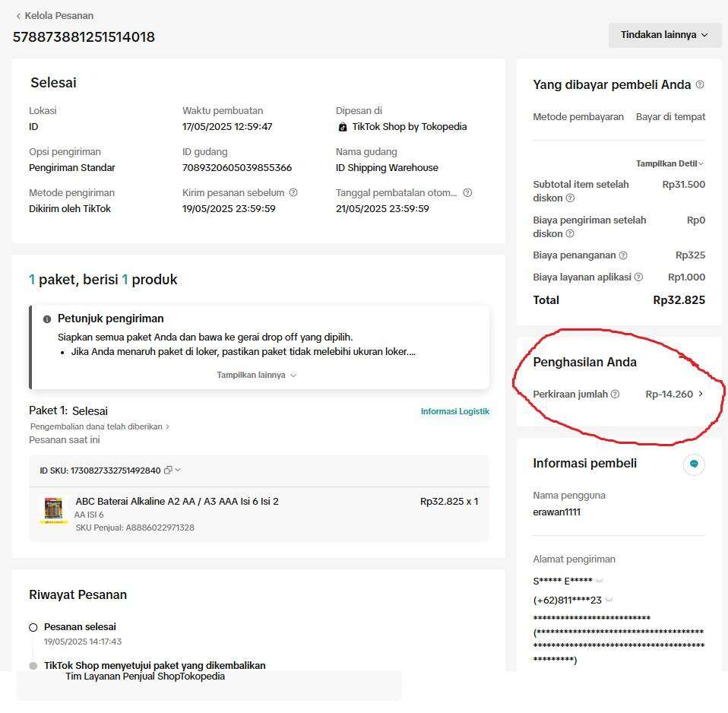
Task: Expand Tampilkan Detil payment breakdown
Action: pos(669,163)
